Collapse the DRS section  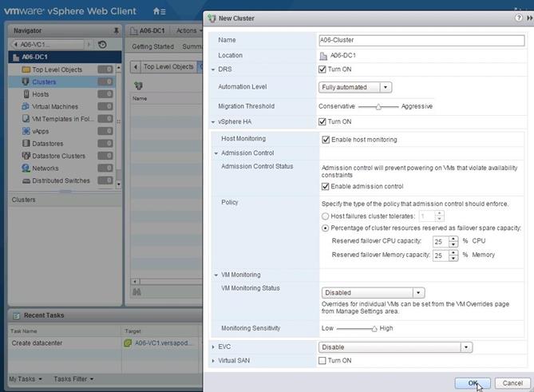(213, 69)
